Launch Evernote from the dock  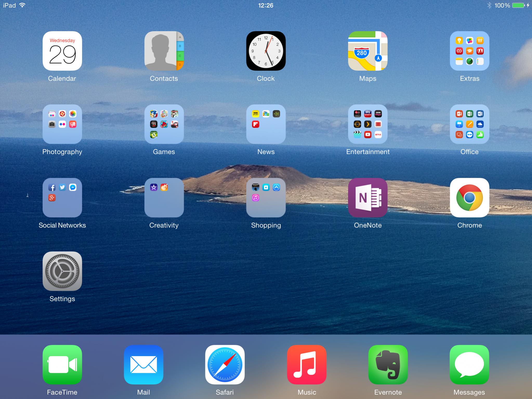388,365
